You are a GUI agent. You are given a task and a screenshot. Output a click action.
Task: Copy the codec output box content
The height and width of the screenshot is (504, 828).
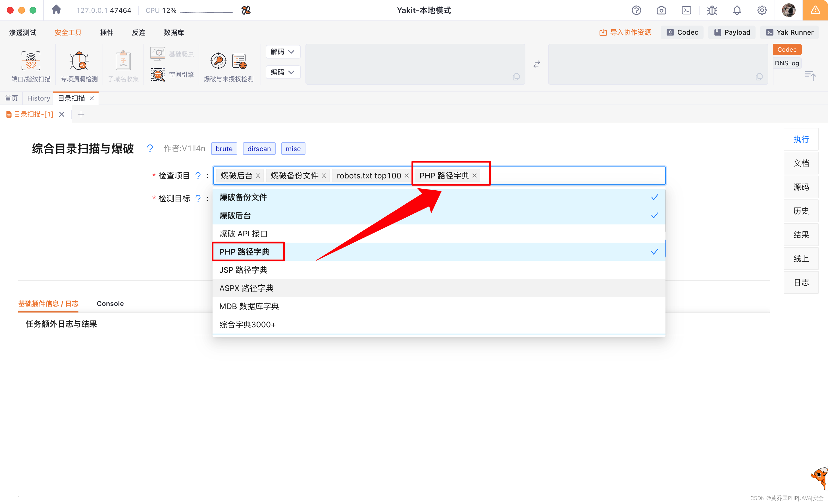(759, 77)
